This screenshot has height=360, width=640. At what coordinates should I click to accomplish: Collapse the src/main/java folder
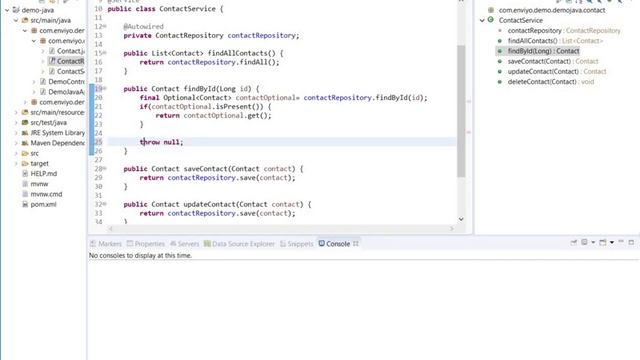click(x=16, y=20)
